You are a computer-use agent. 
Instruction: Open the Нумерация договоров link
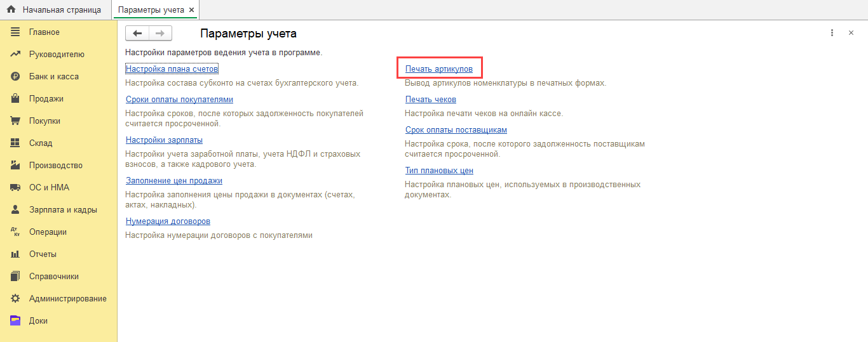(168, 221)
